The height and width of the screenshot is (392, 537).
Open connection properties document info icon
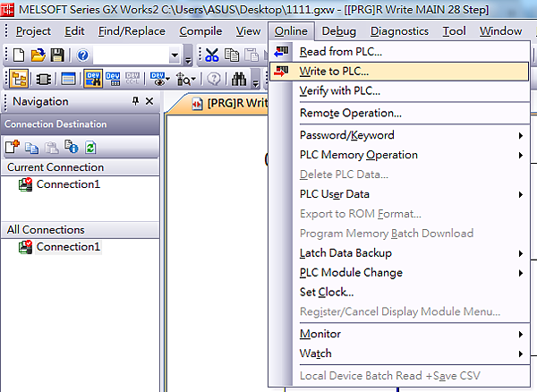[72, 147]
